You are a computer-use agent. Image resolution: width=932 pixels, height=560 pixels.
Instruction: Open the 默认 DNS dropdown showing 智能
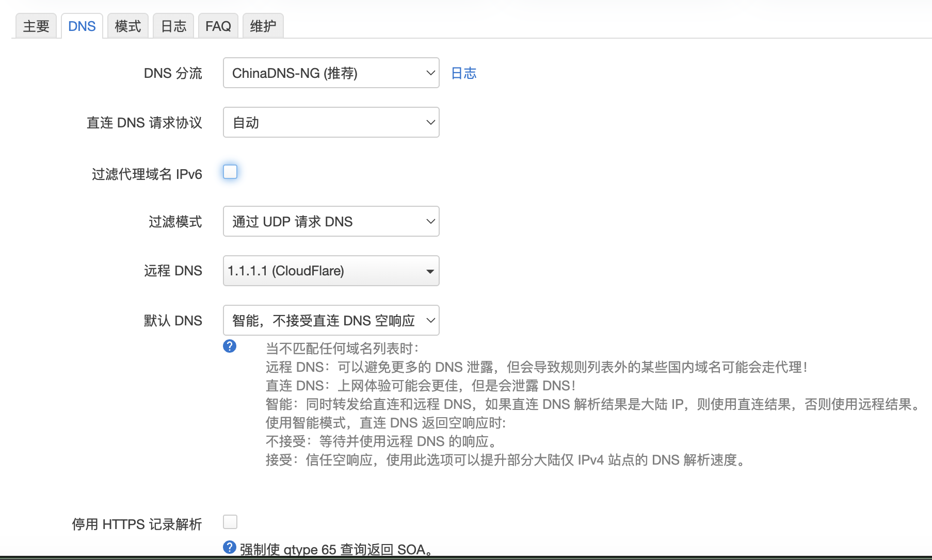click(331, 320)
